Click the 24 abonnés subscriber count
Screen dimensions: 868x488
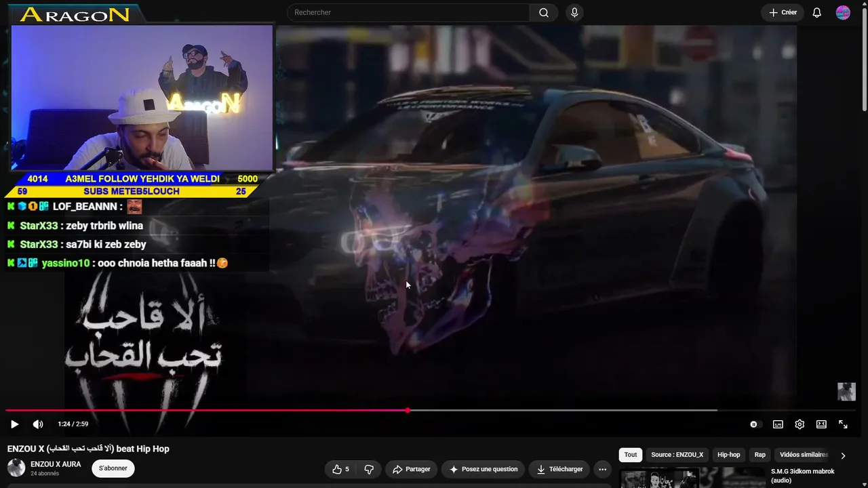pyautogui.click(x=45, y=474)
